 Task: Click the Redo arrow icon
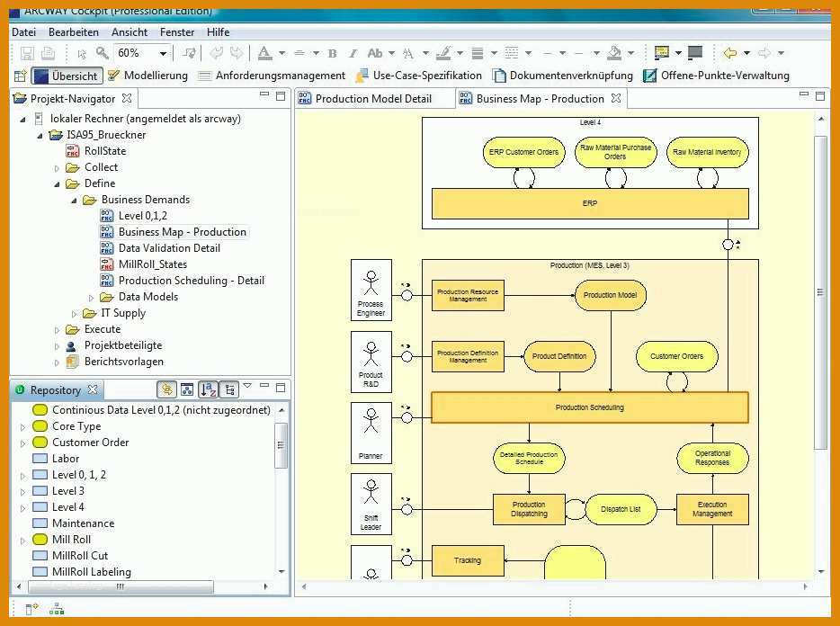click(x=237, y=52)
